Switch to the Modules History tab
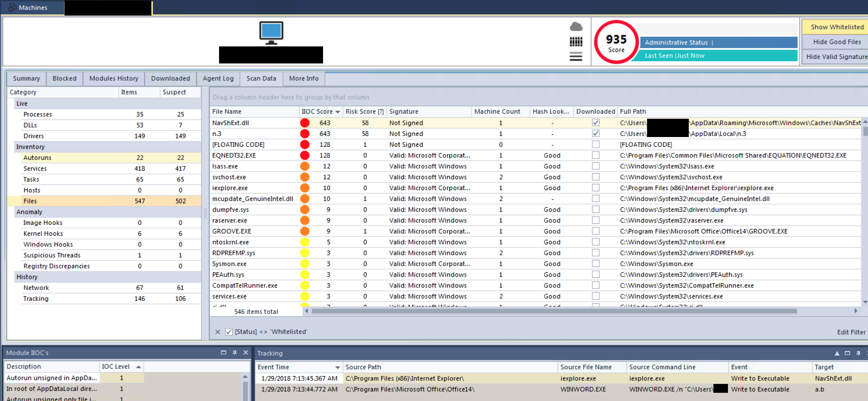This screenshot has height=401, width=868. pos(113,78)
